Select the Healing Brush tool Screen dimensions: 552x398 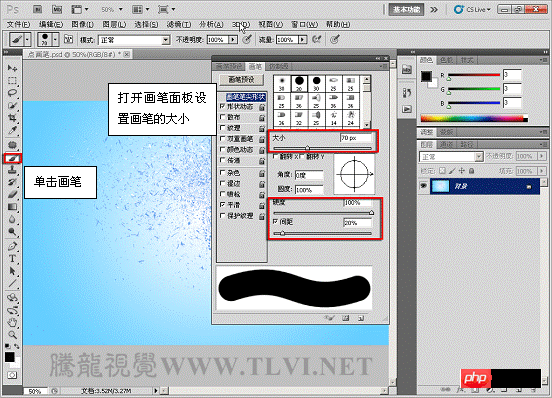tap(12, 145)
